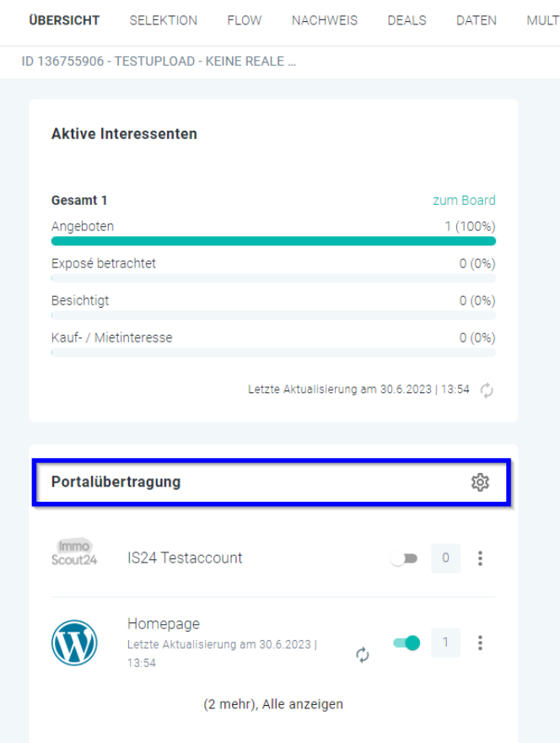Select the DATEN tab

[x=477, y=20]
